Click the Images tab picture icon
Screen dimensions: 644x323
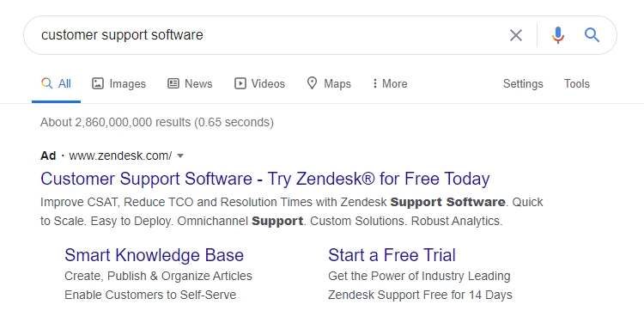pos(97,83)
